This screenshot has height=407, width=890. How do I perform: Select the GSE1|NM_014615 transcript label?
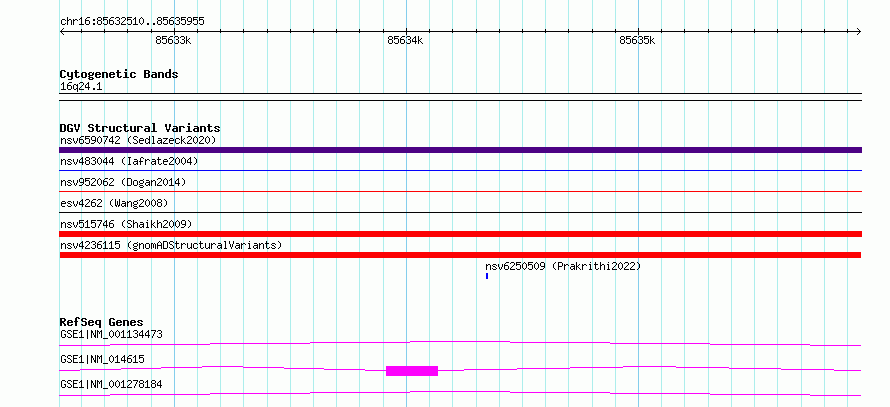[102, 359]
